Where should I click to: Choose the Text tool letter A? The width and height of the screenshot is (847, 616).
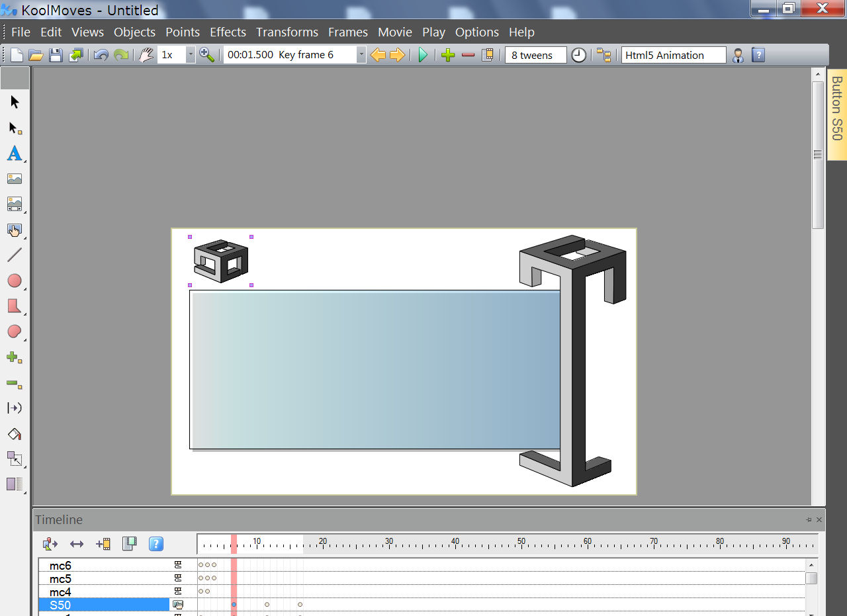coord(15,154)
